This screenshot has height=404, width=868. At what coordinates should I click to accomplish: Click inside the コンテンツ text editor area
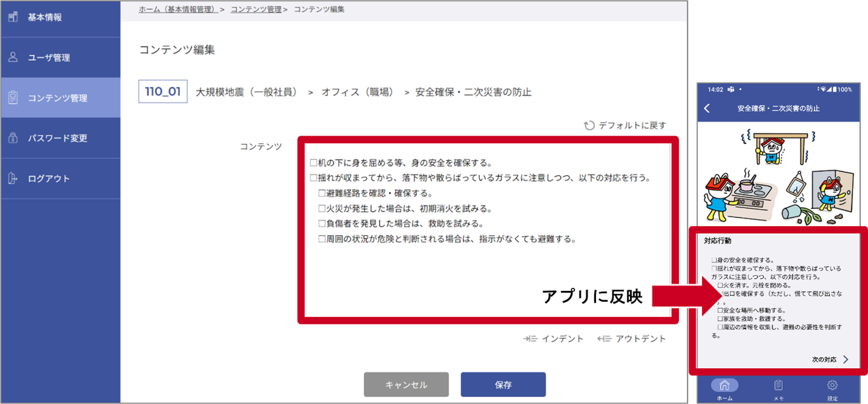488,231
